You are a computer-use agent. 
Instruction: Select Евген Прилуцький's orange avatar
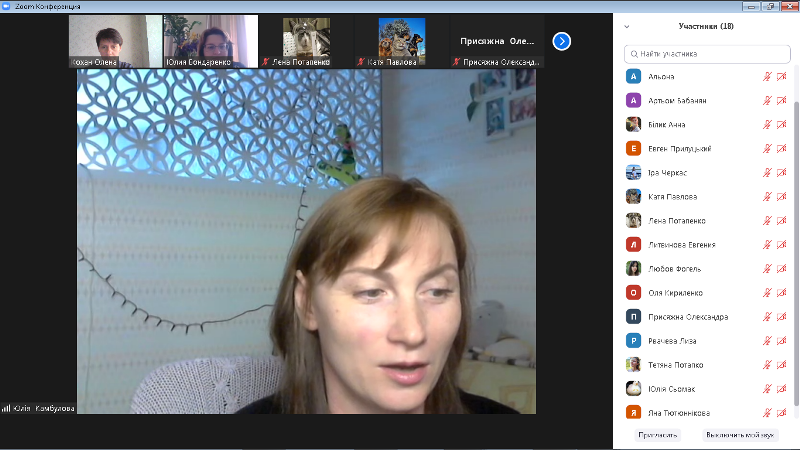pos(633,148)
